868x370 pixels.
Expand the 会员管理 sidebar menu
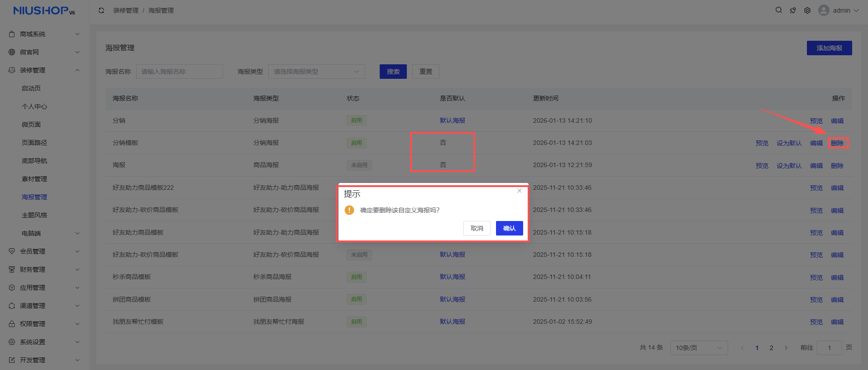pos(44,251)
